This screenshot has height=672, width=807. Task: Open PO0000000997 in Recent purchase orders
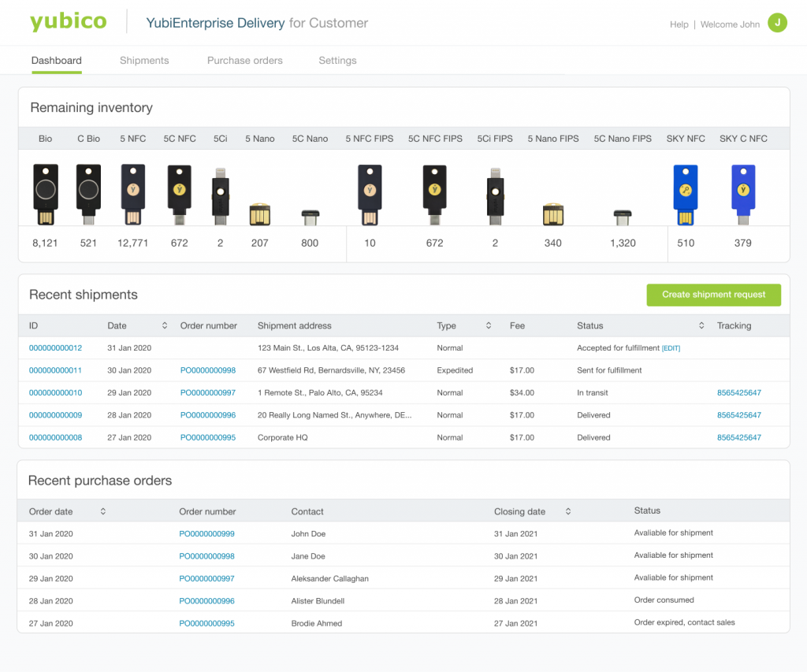[207, 578]
